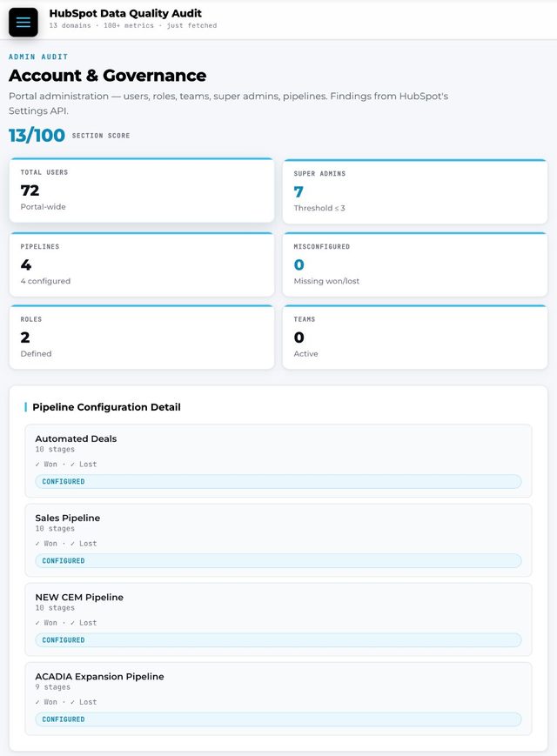Open the Roles card
Viewport: 557px width, 756px height.
tap(142, 337)
